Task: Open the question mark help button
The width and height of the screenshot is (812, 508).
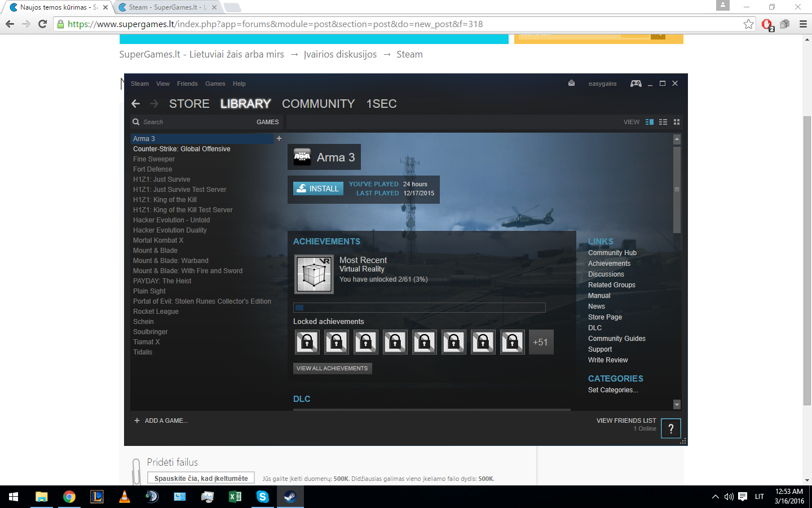Action: (671, 428)
